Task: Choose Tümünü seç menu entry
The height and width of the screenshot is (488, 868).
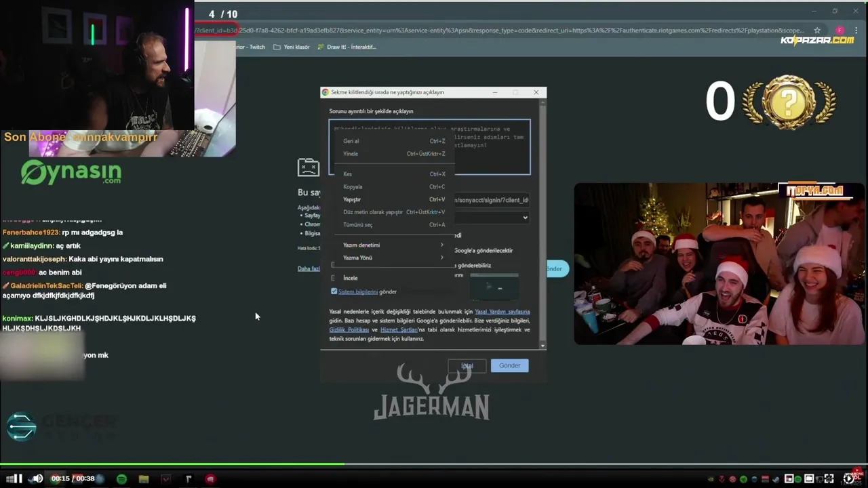Action: (393, 225)
